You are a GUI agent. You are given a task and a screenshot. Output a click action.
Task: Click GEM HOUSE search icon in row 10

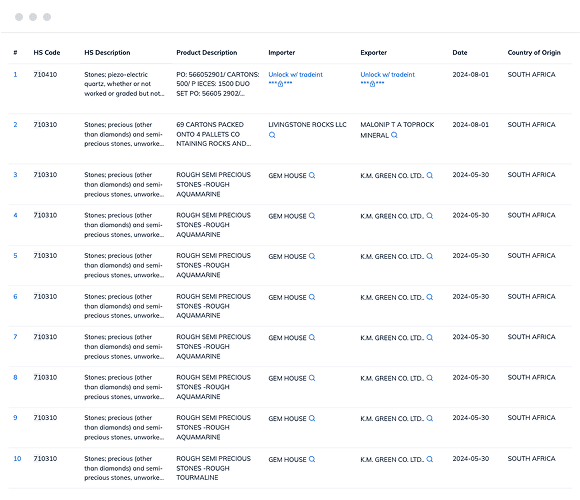click(x=312, y=459)
